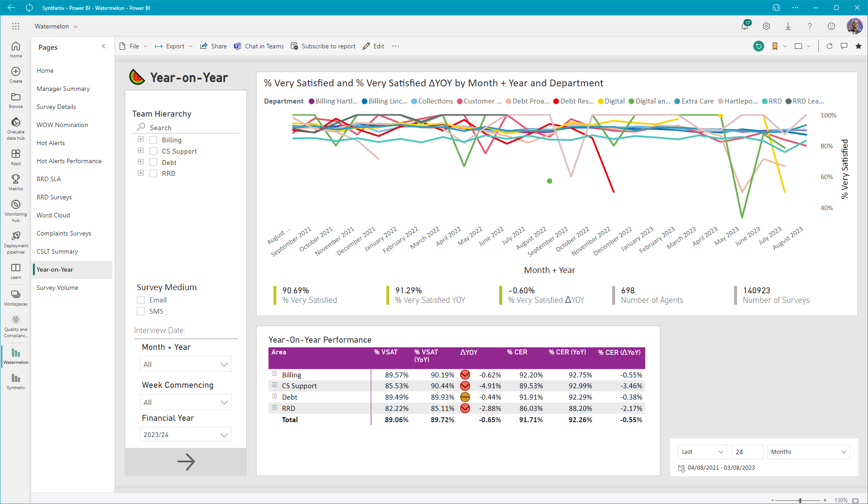This screenshot has height=504, width=868.
Task: Tick the Email survey medium checkbox
Action: coord(141,300)
